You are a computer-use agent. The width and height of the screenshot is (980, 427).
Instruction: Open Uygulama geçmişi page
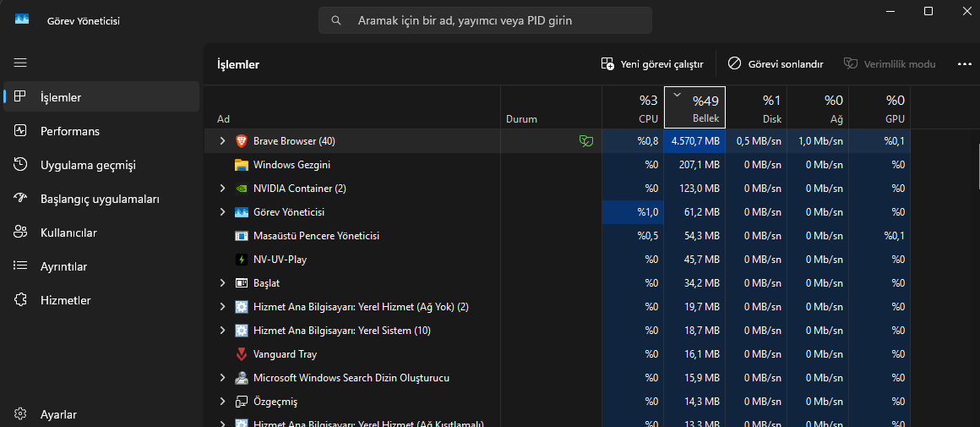(101, 165)
